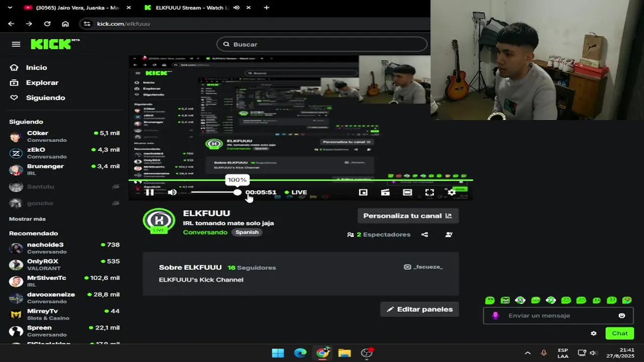Open offline goncho channel
The width and height of the screenshot is (644, 362).
(x=64, y=203)
